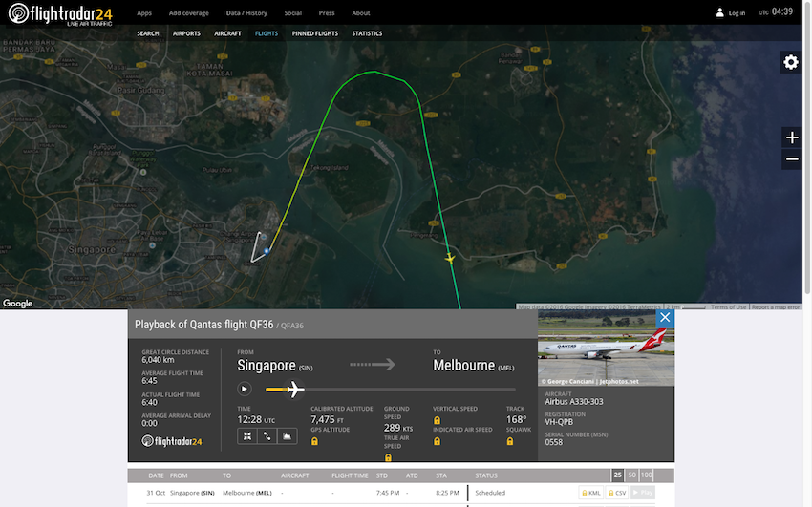
Task: Click the yellow aircraft icon on the map
Action: 450,258
